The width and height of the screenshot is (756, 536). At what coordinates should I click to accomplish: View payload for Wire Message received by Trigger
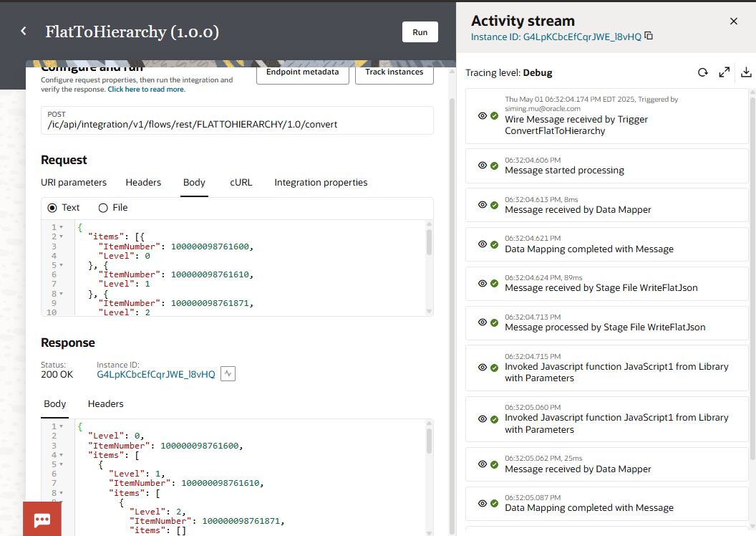[483, 115]
